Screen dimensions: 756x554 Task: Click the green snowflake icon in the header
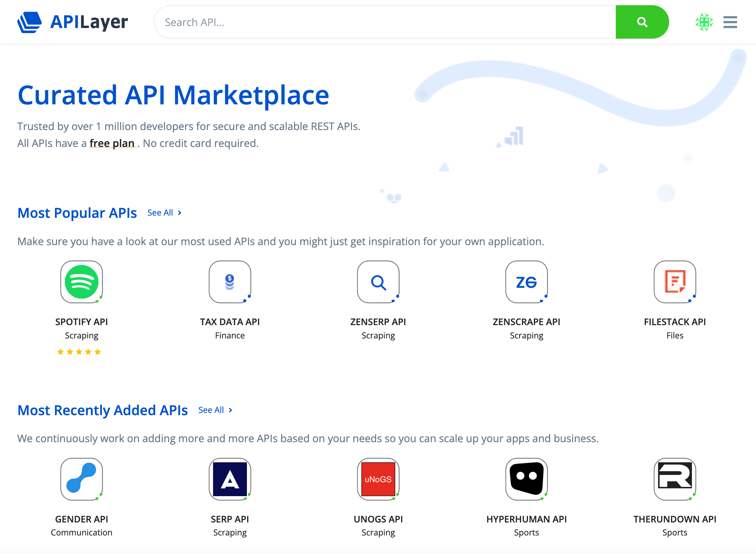tap(704, 22)
